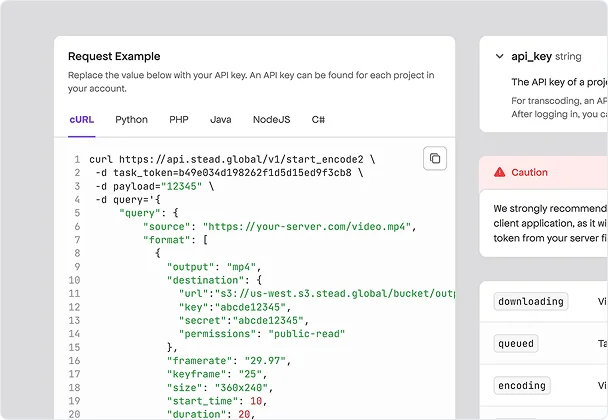Screen dimensions: 608x420
Task: Switch to the cURL tab
Action: coord(82,120)
